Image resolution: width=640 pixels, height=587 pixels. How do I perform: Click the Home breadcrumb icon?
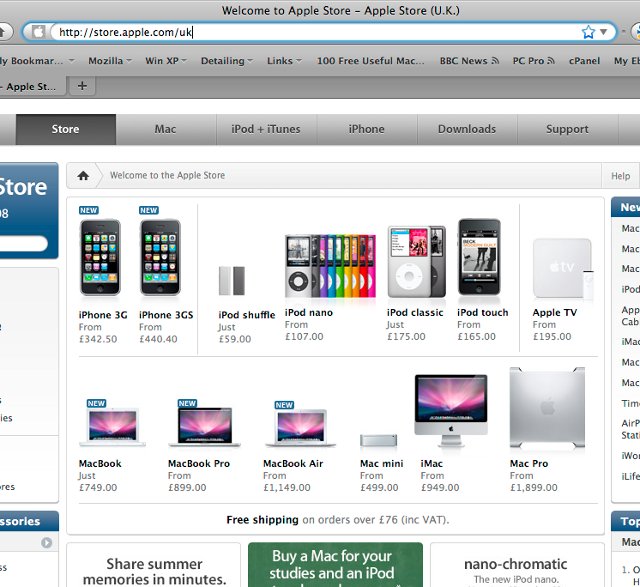click(x=83, y=176)
